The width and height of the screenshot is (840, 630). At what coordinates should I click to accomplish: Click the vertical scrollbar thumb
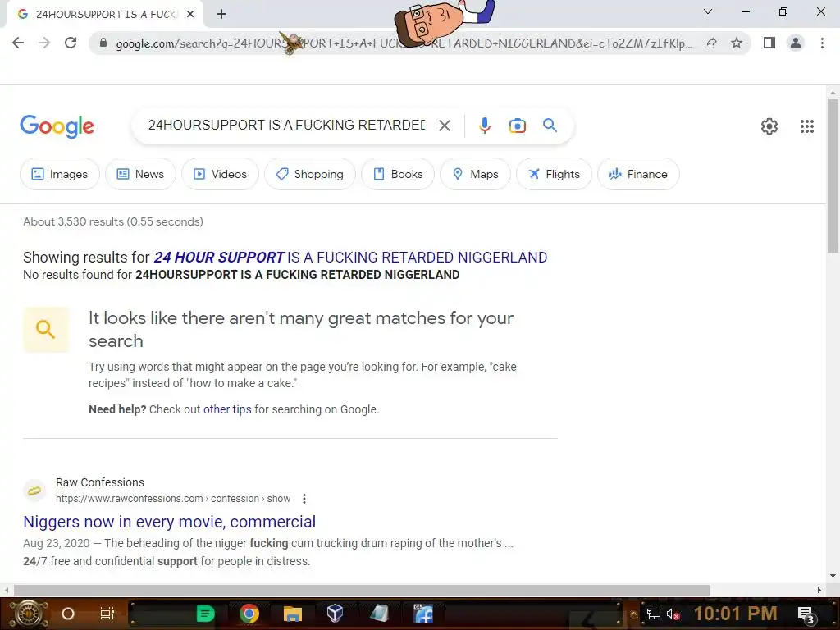click(x=833, y=176)
